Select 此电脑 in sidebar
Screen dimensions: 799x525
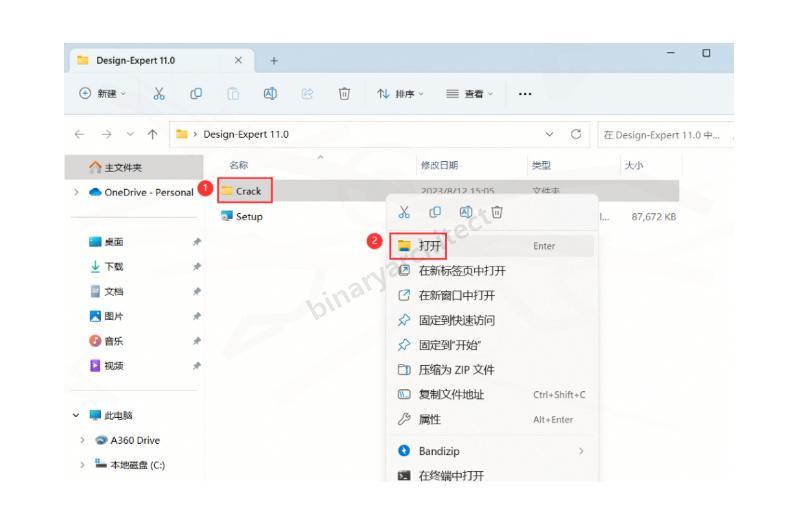pyautogui.click(x=111, y=415)
